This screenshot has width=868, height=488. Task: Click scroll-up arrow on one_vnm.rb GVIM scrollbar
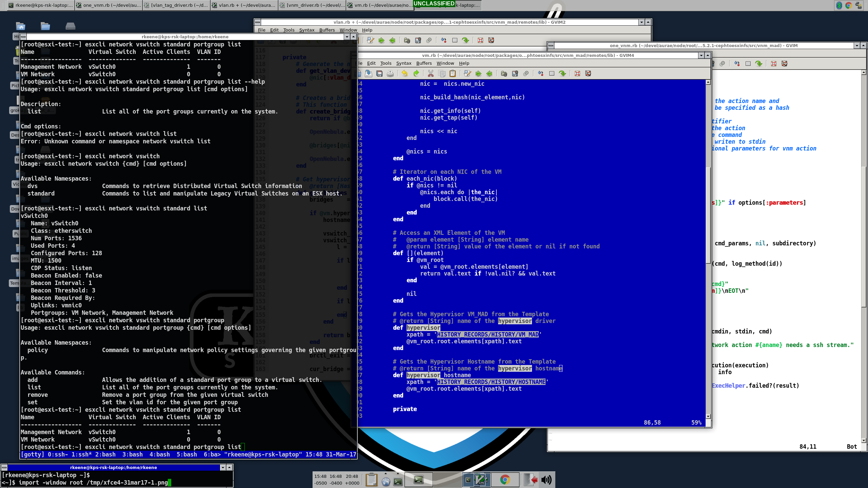pos(864,72)
